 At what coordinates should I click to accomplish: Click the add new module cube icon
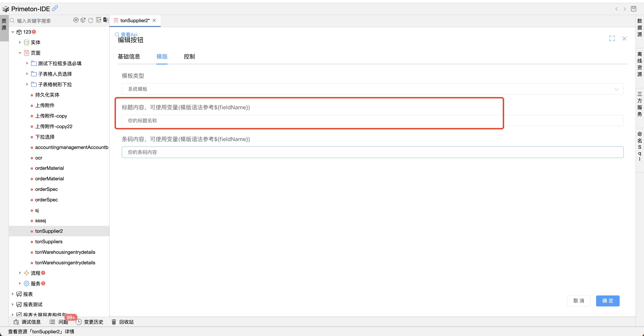[83, 20]
